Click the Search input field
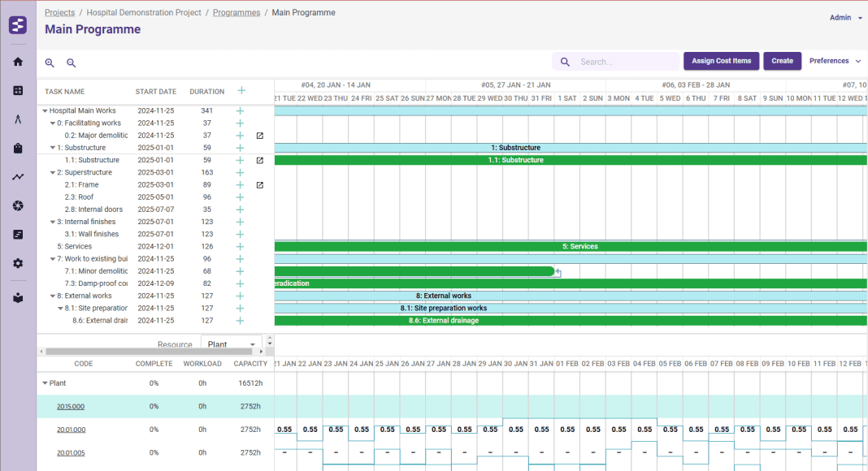This screenshot has width=868, height=471. [x=626, y=62]
